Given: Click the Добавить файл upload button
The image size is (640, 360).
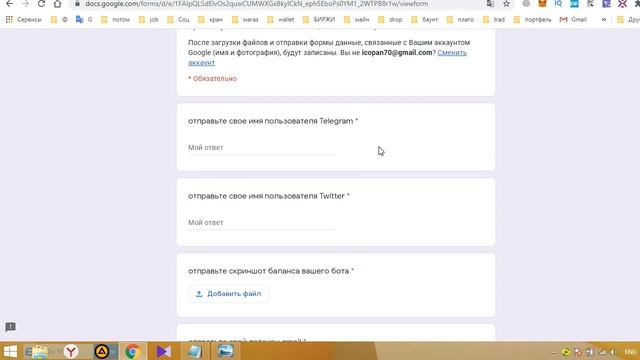Looking at the screenshot, I should 228,294.
